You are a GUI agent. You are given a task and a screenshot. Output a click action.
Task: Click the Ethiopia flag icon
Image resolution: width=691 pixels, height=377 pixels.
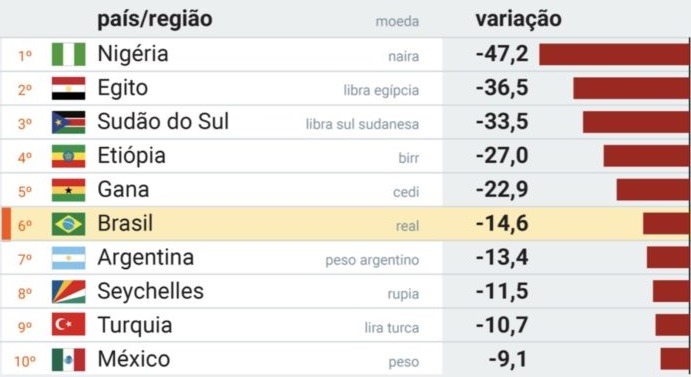[x=68, y=156]
